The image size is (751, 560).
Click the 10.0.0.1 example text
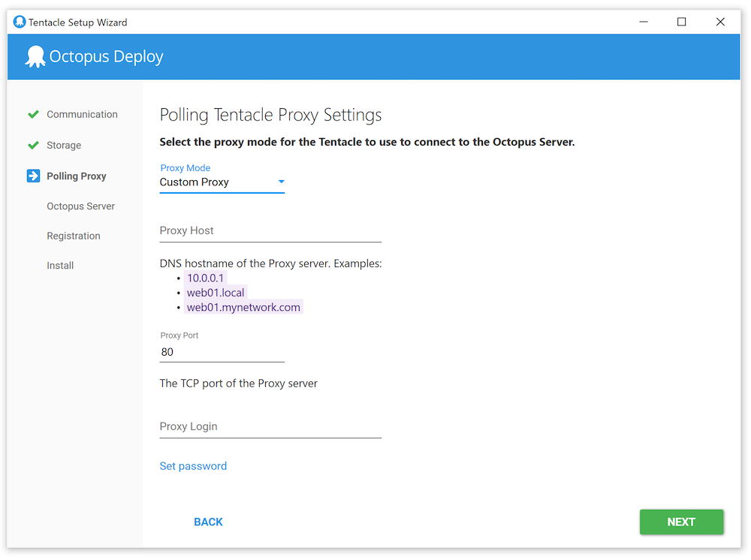[205, 278]
